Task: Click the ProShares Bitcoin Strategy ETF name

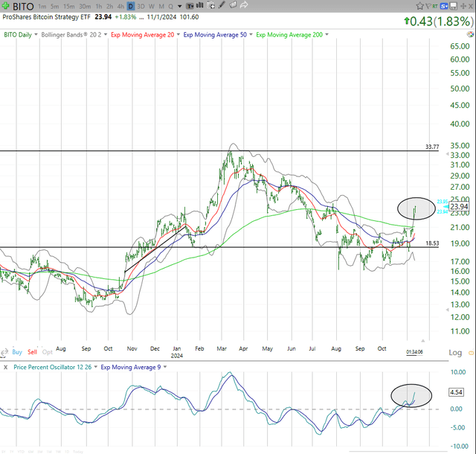Action: tap(46, 17)
